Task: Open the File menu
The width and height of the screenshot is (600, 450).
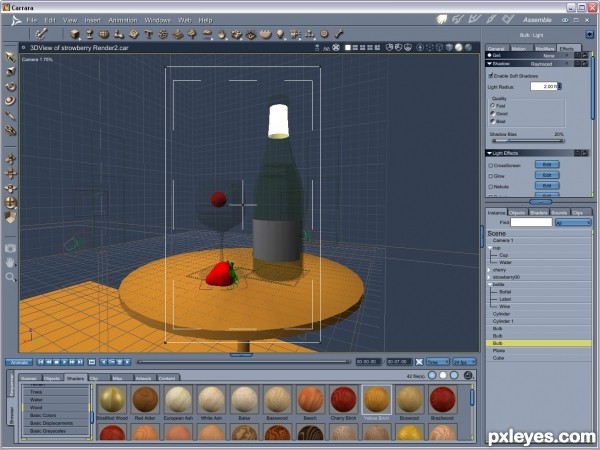Action: point(32,20)
